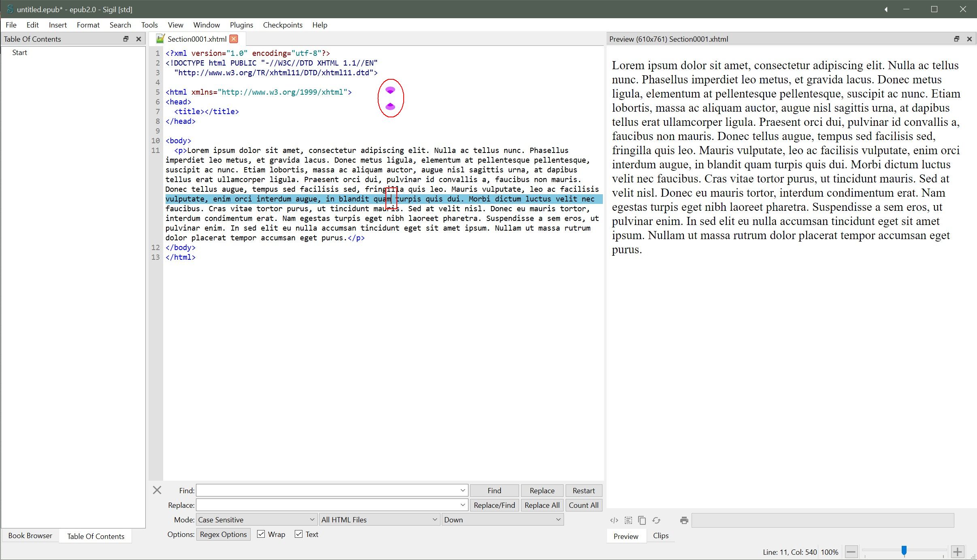
Task: Select the Start entry in Table Of Contents
Action: click(x=19, y=52)
